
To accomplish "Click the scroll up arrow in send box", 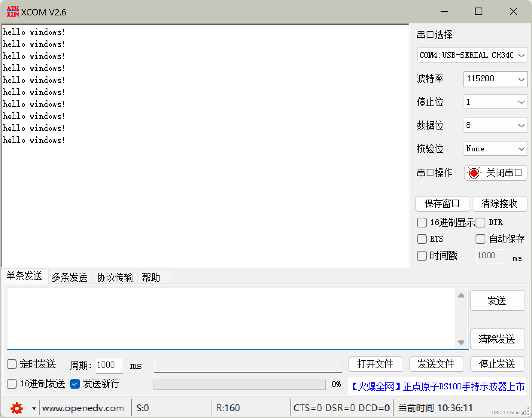I will pos(461,295).
